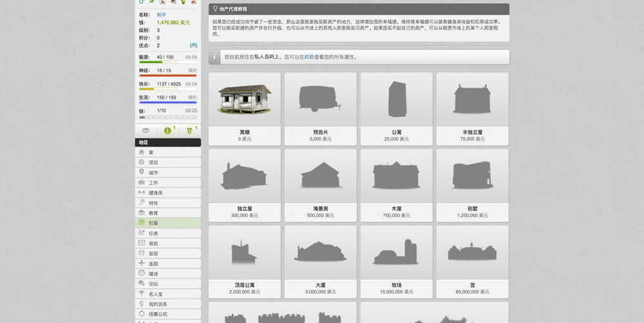Select the 牧场 ranch for 15,000,000

coord(397,262)
